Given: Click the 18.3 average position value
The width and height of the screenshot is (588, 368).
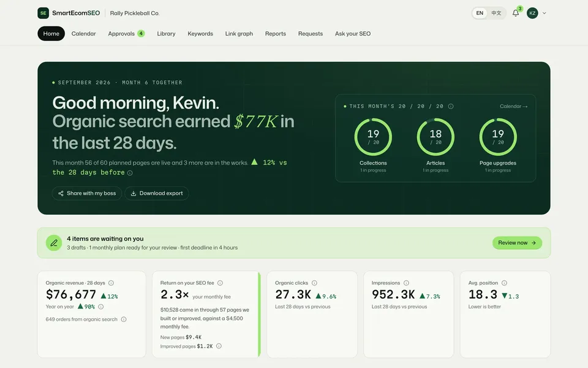Looking at the screenshot, I should pyautogui.click(x=483, y=295).
